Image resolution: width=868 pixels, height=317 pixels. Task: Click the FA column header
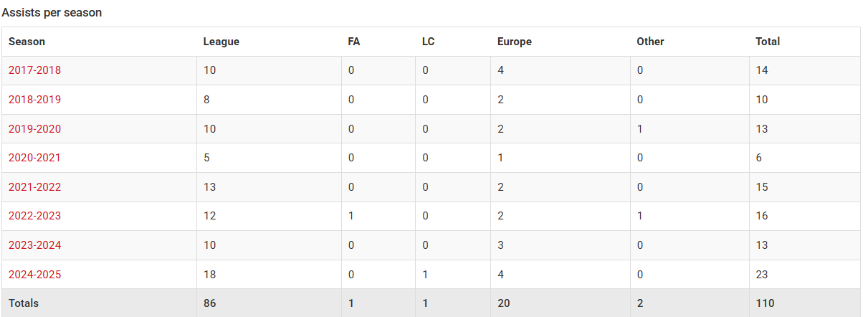coord(354,42)
